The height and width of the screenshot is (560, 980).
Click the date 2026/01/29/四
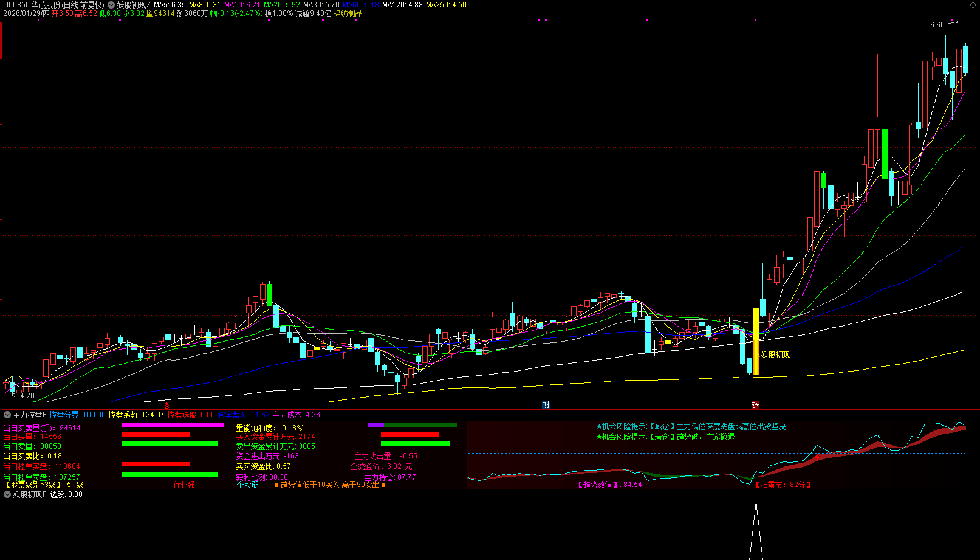(x=26, y=13)
